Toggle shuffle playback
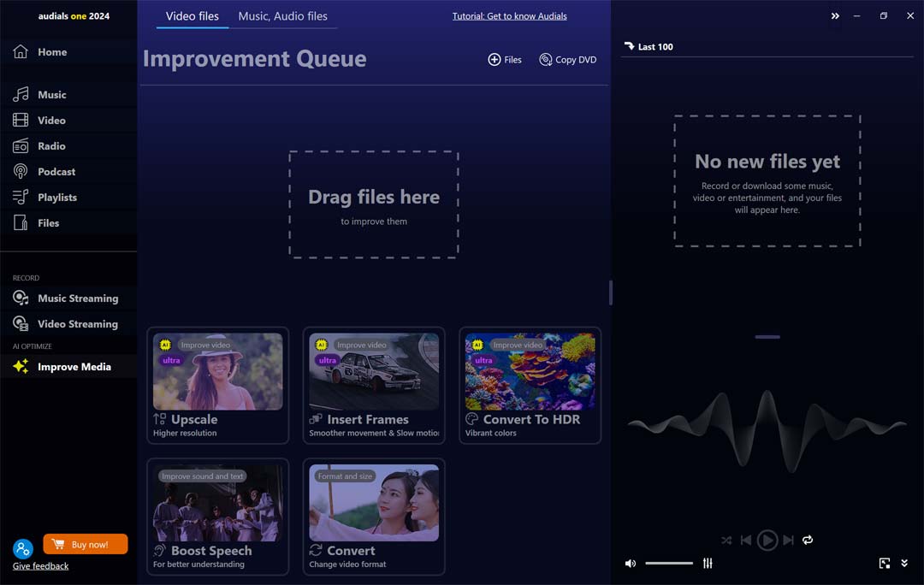Viewport: 924px width, 585px height. [726, 540]
